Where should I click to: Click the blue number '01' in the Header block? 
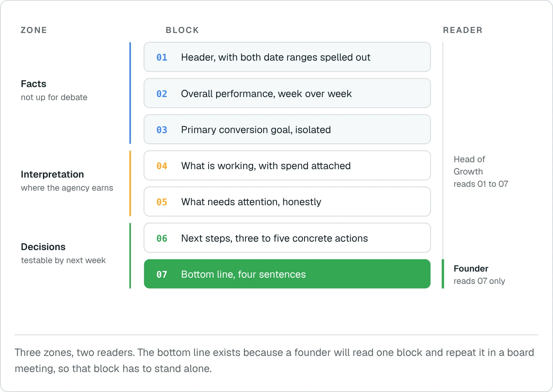[162, 57]
